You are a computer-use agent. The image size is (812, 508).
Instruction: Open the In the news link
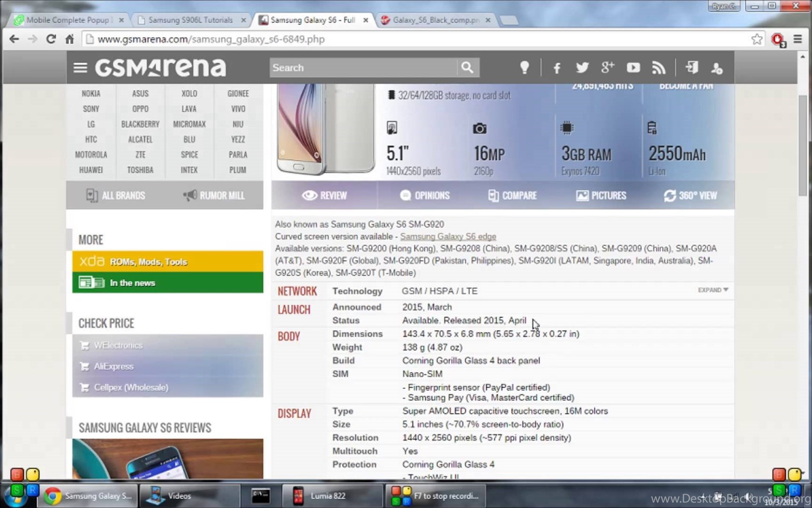coord(168,283)
